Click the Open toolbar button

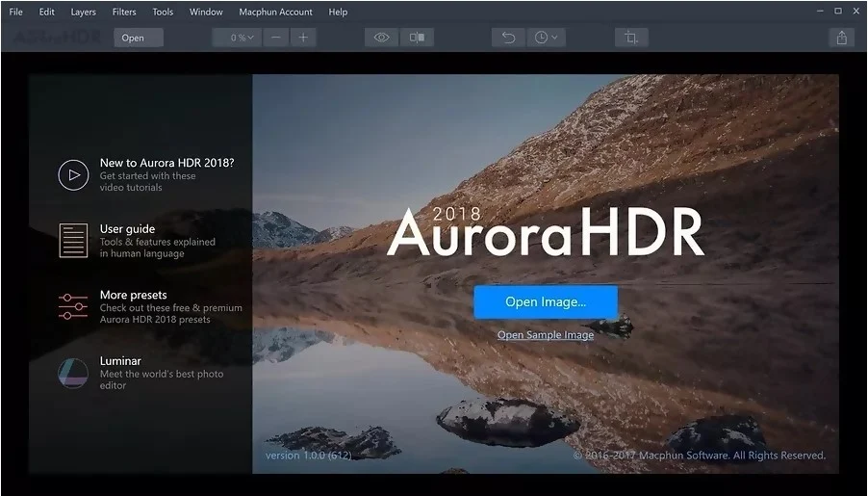[x=139, y=38]
